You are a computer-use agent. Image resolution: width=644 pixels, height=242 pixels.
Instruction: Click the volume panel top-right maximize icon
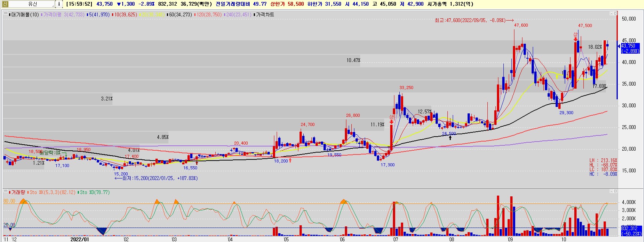click(612, 191)
